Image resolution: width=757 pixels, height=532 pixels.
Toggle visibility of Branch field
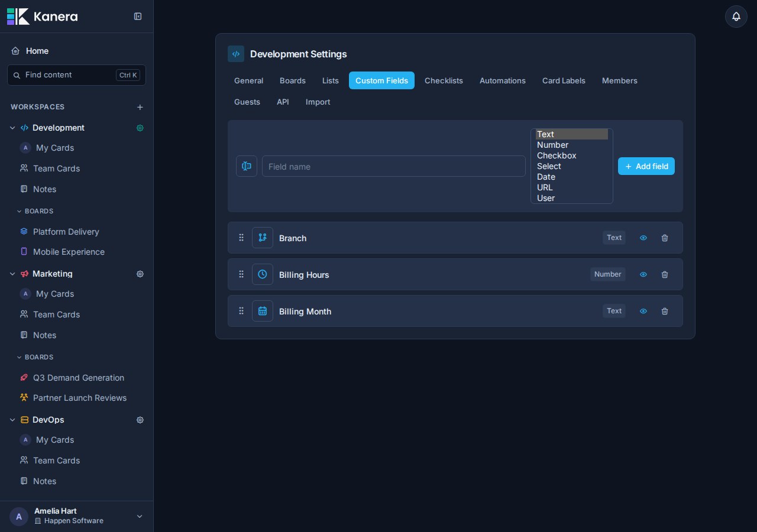[643, 238]
